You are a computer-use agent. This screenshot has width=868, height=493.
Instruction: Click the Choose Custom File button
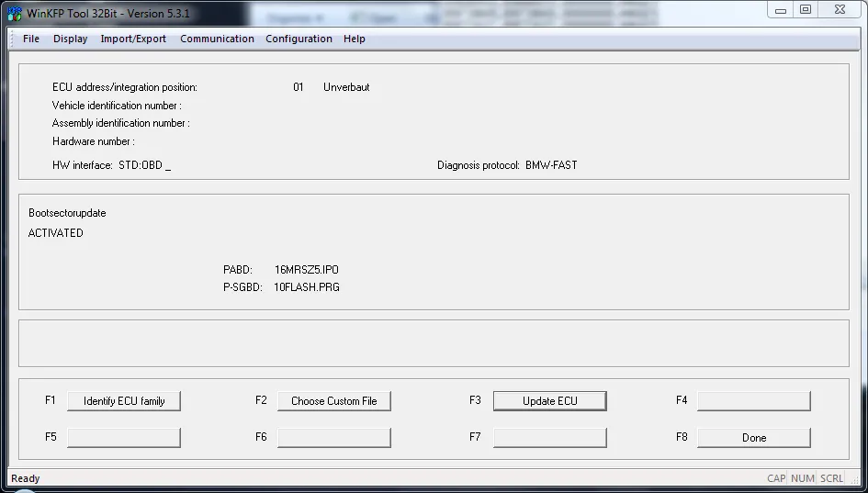tap(334, 401)
